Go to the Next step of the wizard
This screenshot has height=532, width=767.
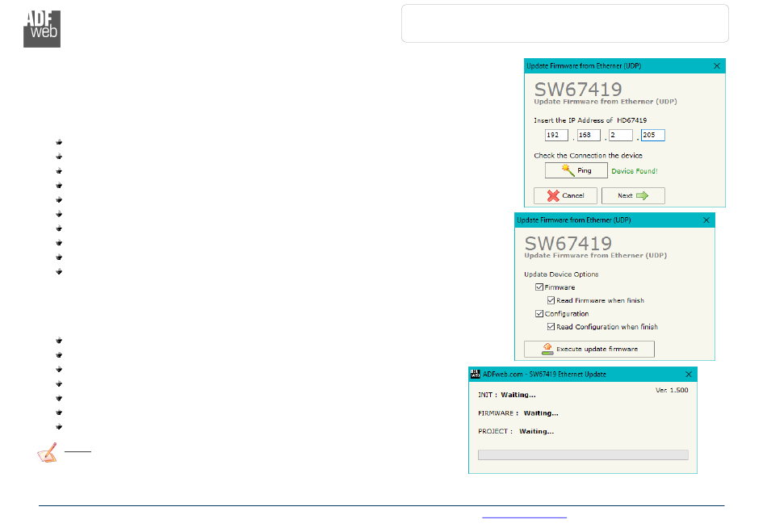[633, 195]
